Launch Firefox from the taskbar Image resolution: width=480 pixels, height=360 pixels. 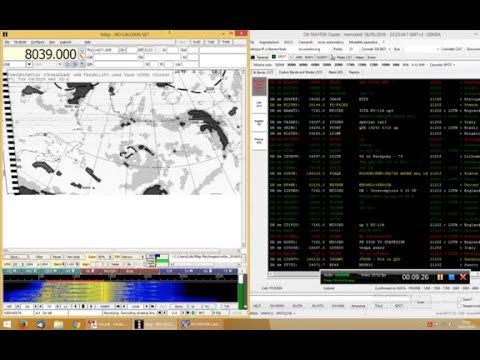[x=23, y=324]
